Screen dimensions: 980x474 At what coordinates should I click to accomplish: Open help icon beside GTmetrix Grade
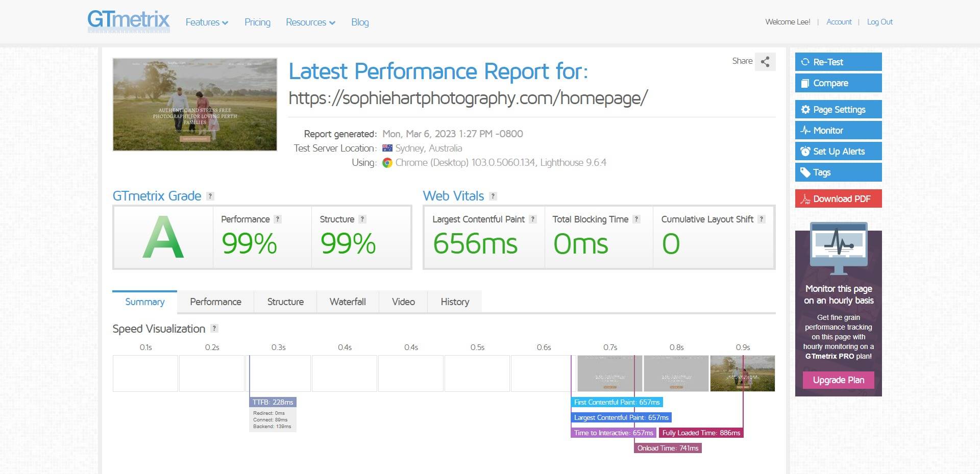click(x=210, y=196)
